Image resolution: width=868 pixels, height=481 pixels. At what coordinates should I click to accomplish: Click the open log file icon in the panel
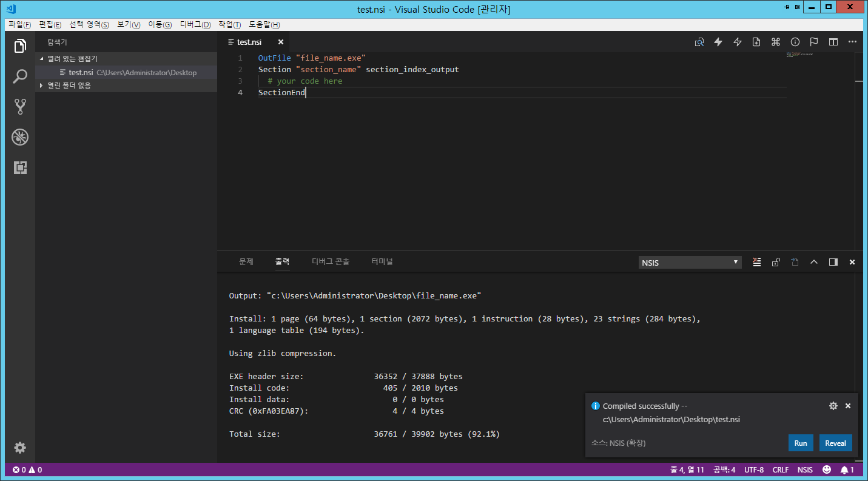[795, 262]
